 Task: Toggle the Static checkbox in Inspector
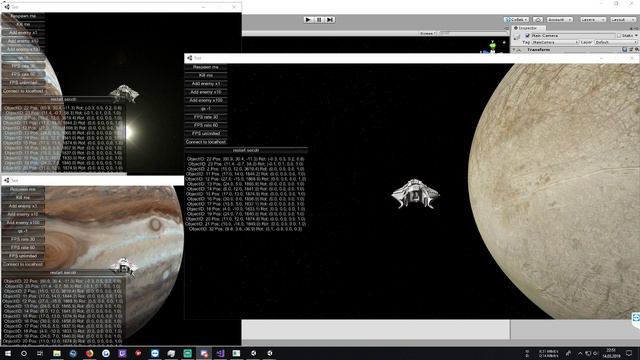[x=619, y=36]
